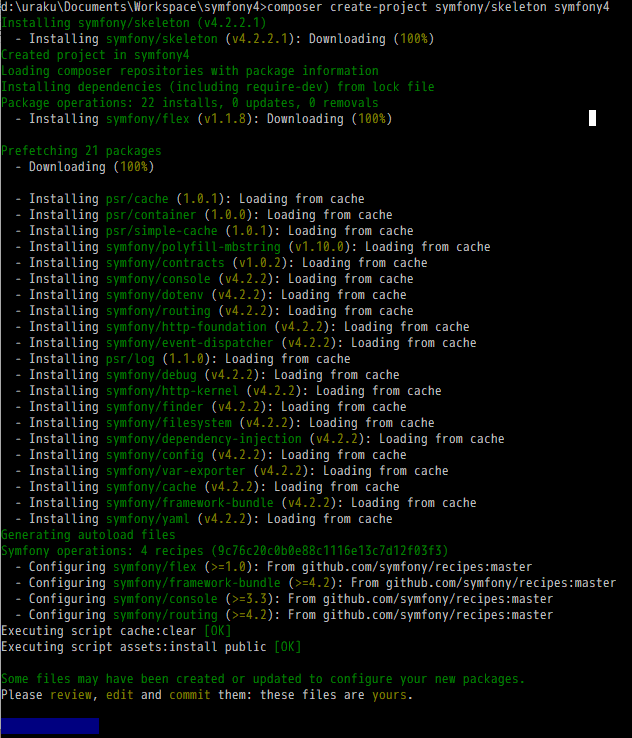Select the symfony/polyfill-mbstring package name
The image size is (632, 738).
193,247
